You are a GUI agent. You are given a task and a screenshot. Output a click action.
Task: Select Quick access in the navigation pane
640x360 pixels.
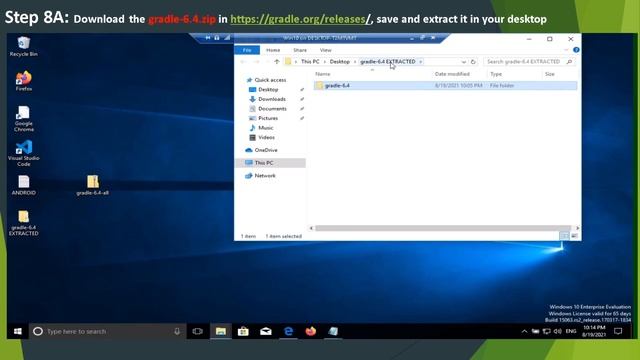266,80
